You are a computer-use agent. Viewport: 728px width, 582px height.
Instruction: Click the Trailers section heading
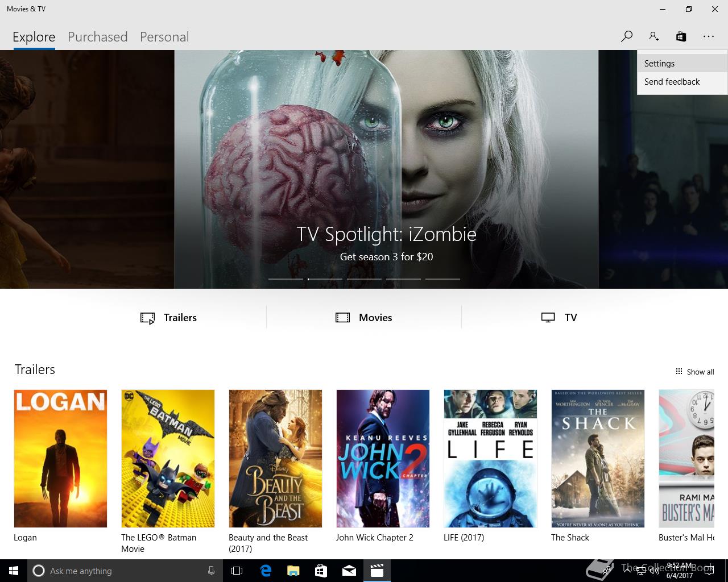coord(35,369)
